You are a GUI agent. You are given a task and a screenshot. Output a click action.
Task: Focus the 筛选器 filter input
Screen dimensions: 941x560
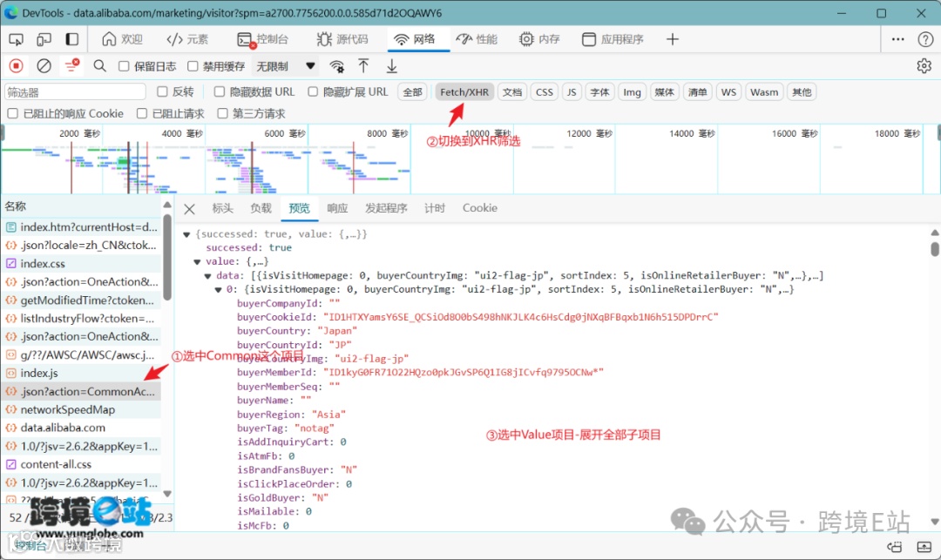click(75, 92)
